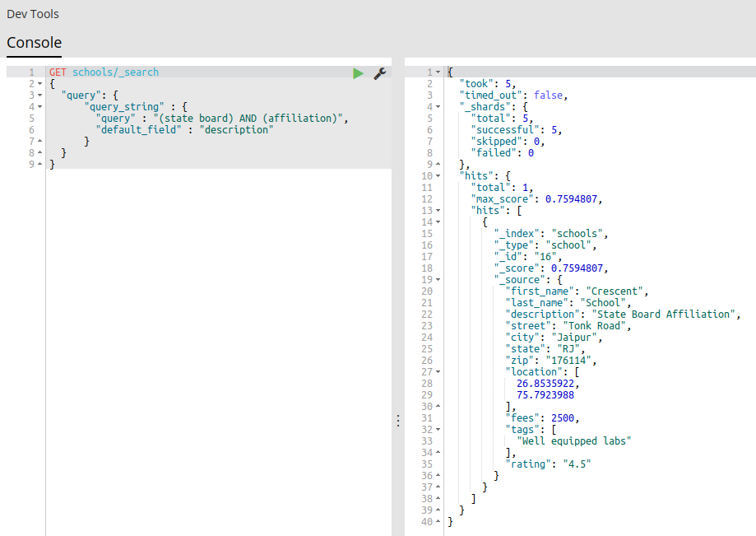This screenshot has width=756, height=536.
Task: Click the "took": 5 line
Action: point(488,84)
